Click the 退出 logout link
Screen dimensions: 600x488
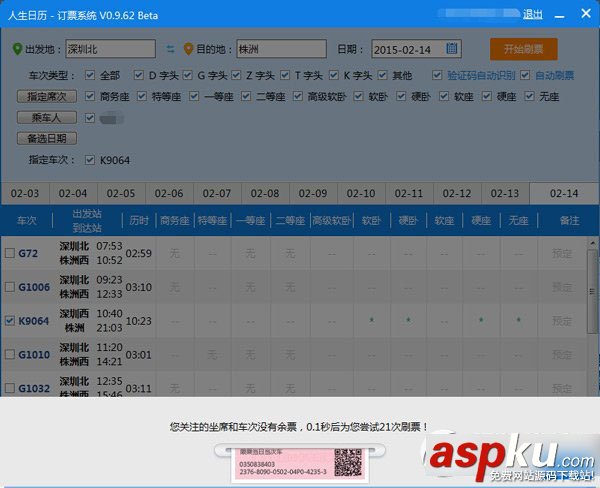tap(533, 15)
